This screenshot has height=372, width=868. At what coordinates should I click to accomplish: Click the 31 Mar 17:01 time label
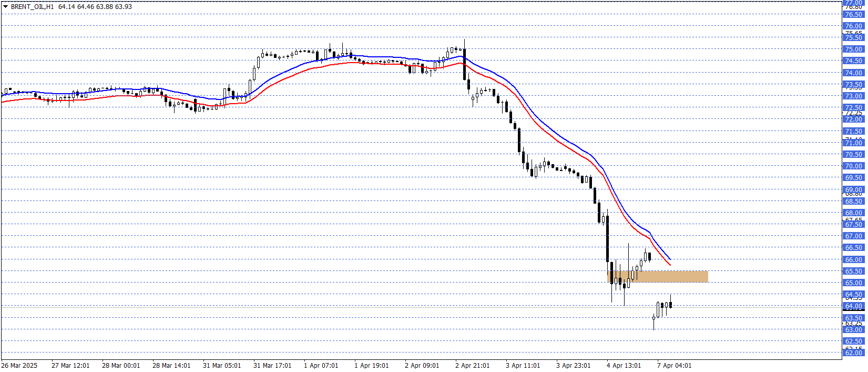point(272,366)
